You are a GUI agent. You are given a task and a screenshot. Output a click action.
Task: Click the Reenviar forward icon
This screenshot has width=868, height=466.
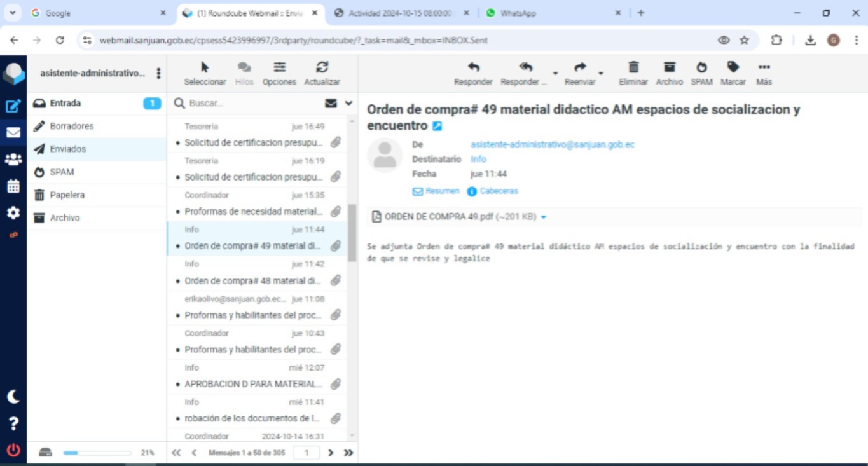579,72
